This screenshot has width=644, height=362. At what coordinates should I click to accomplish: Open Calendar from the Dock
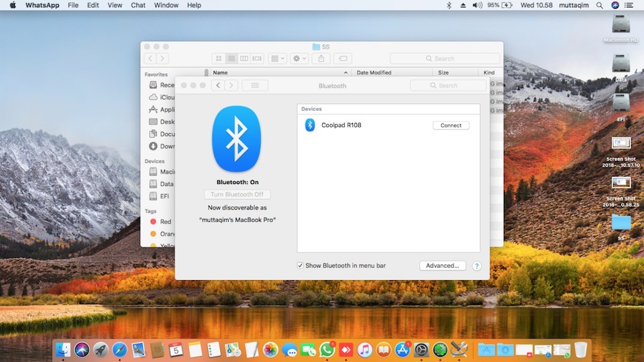click(x=176, y=350)
